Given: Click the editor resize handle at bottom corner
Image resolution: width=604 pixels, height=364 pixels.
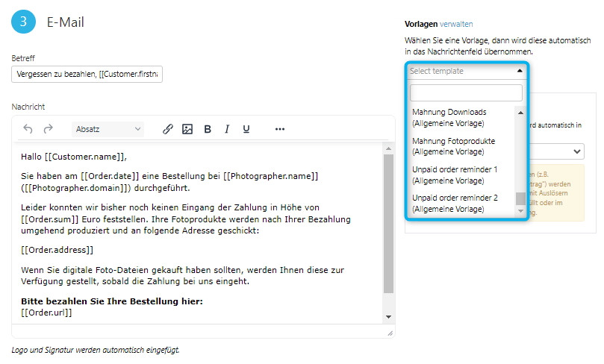Looking at the screenshot, I should 390,333.
